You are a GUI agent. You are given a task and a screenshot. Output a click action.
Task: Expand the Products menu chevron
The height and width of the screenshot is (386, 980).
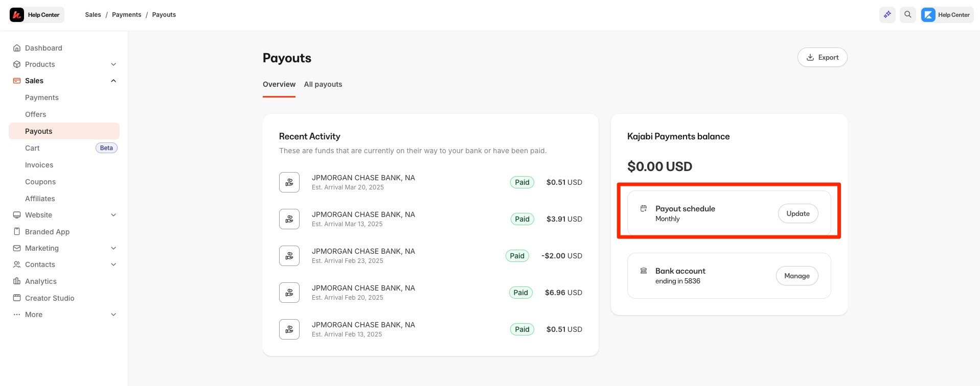(x=113, y=64)
